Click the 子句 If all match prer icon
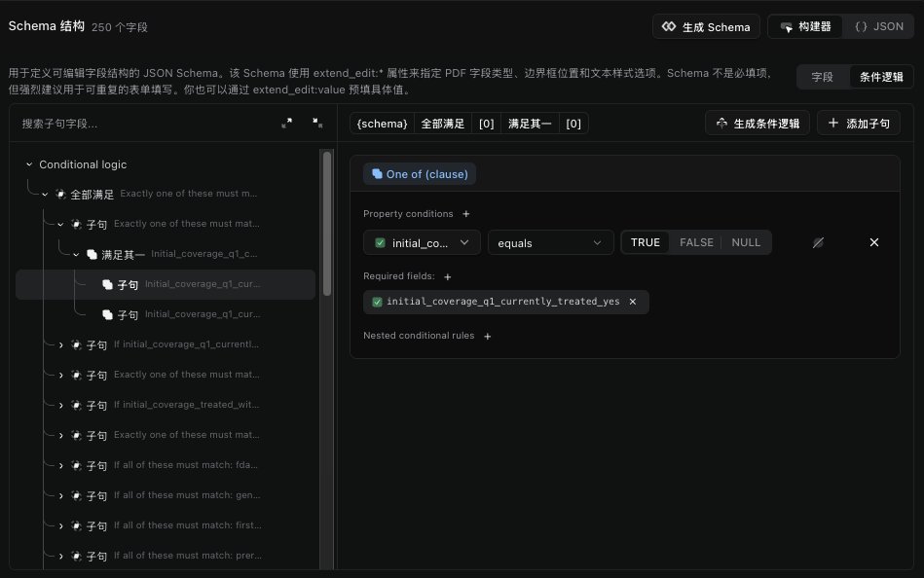924x578 pixels. click(76, 557)
